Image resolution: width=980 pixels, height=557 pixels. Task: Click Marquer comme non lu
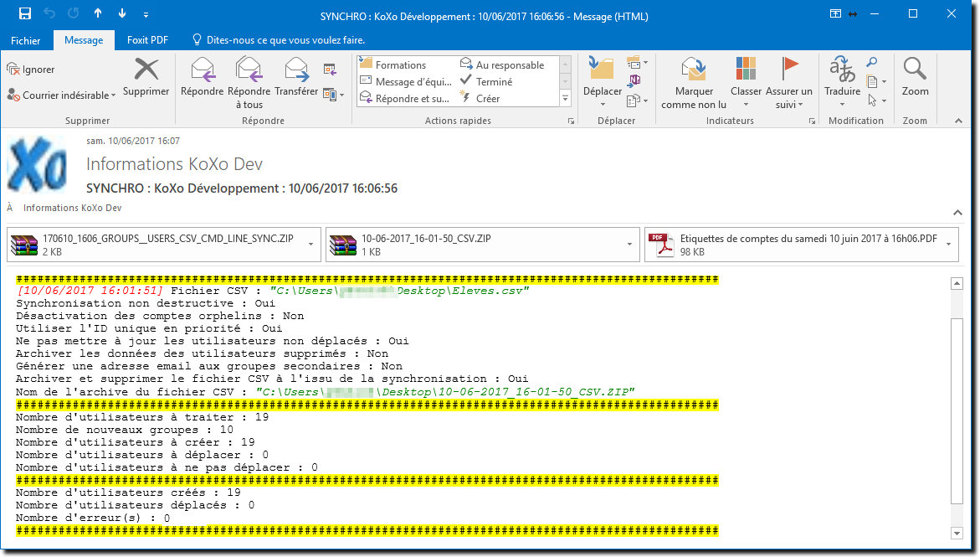(694, 83)
